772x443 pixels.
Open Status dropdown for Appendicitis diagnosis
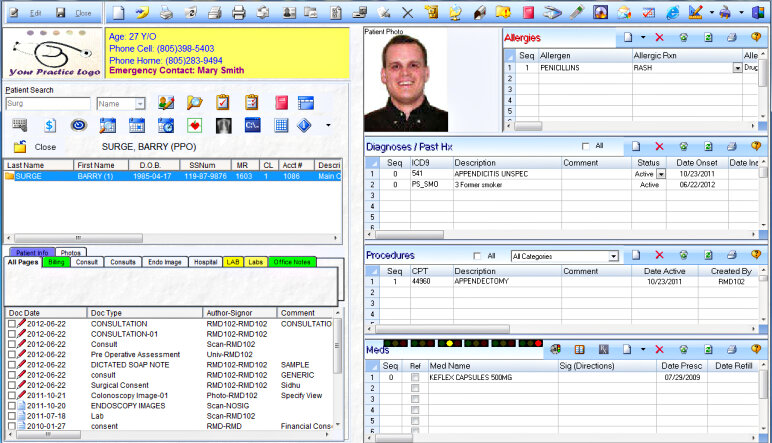[x=661, y=174]
